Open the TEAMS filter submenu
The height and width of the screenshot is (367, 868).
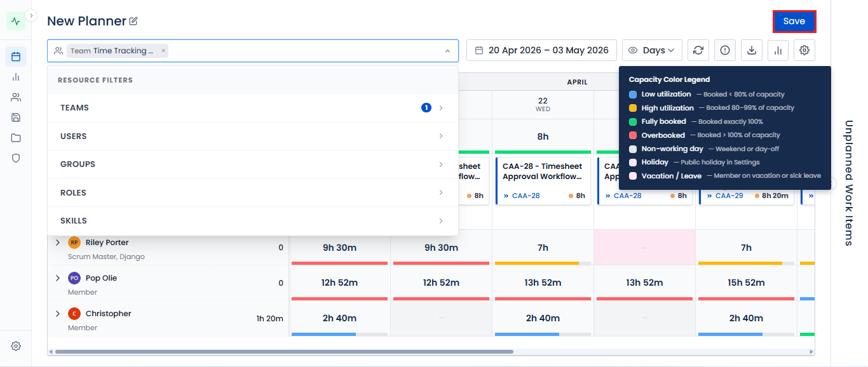[x=253, y=108]
